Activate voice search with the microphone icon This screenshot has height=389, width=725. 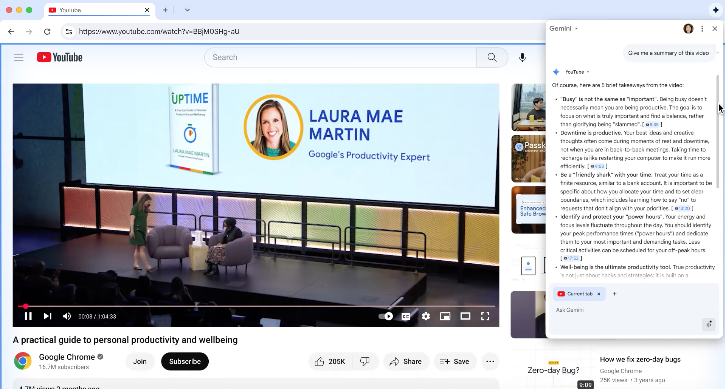[522, 57]
